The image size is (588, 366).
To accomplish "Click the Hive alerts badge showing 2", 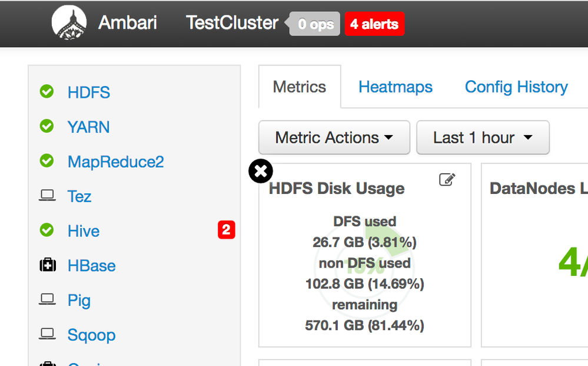I will click(227, 230).
